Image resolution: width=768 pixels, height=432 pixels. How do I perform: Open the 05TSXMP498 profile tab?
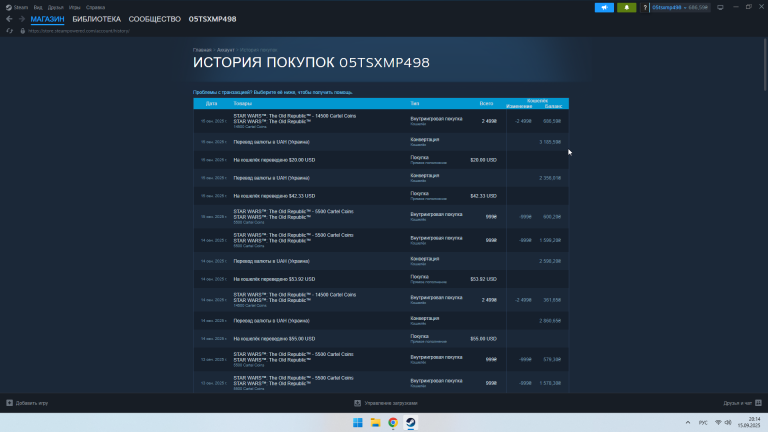[213, 19]
